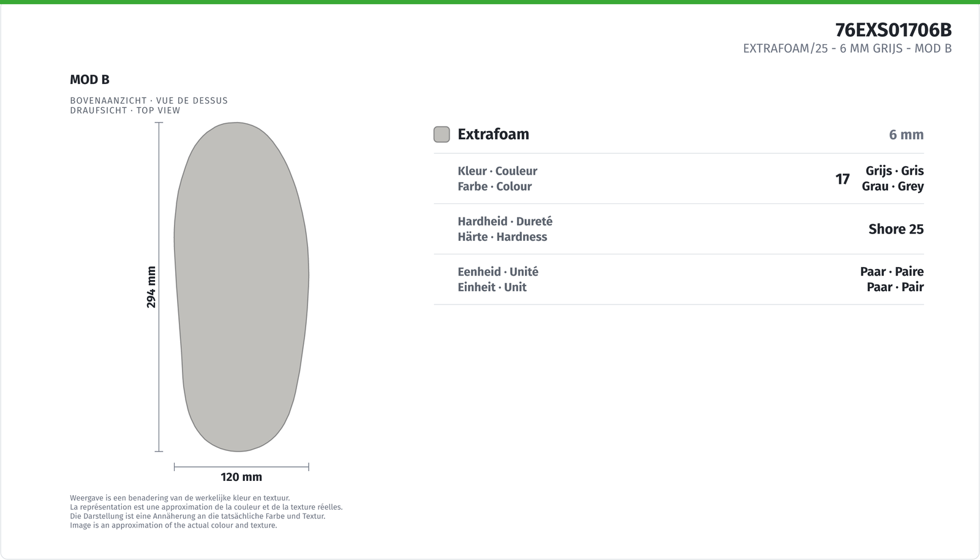Click the Eenheid · Unité label

(498, 271)
